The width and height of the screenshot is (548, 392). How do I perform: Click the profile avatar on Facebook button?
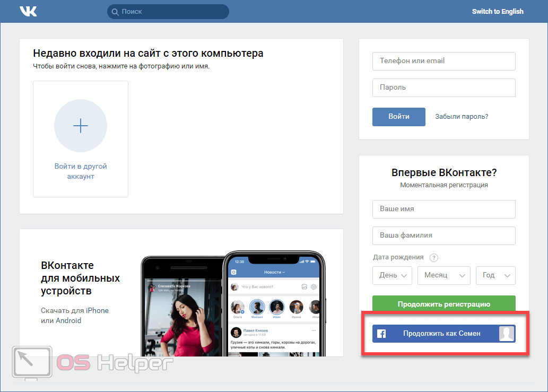pos(507,334)
